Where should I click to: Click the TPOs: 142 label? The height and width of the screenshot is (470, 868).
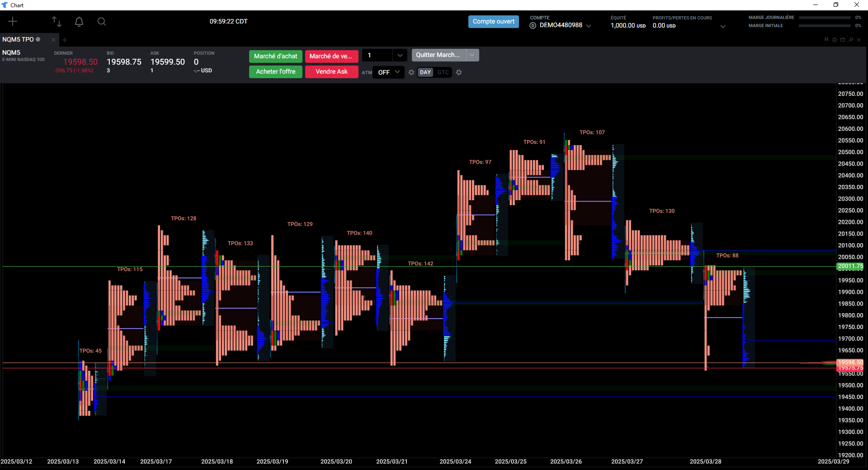click(x=420, y=264)
